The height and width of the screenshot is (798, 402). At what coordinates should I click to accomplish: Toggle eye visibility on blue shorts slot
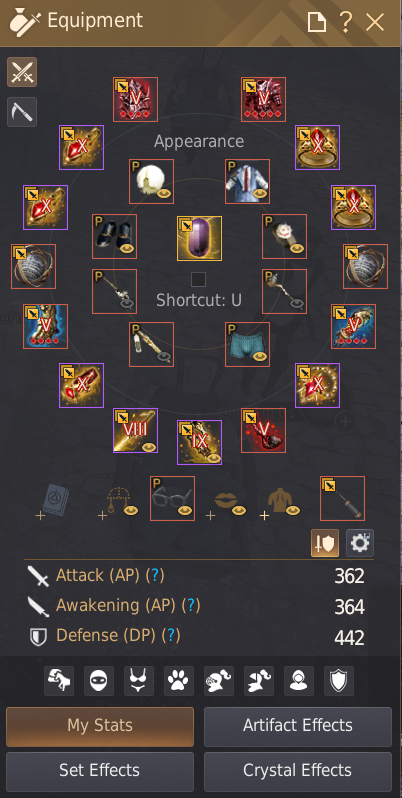click(x=262, y=357)
